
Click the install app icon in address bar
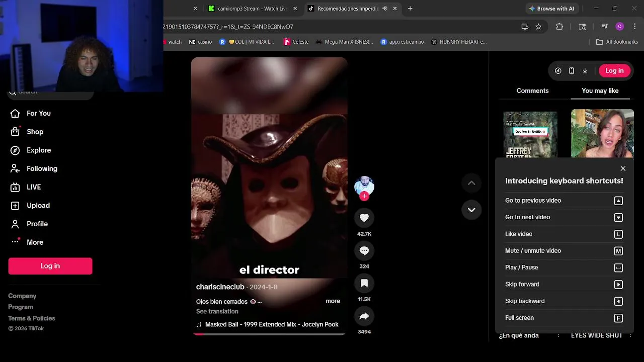[525, 27]
